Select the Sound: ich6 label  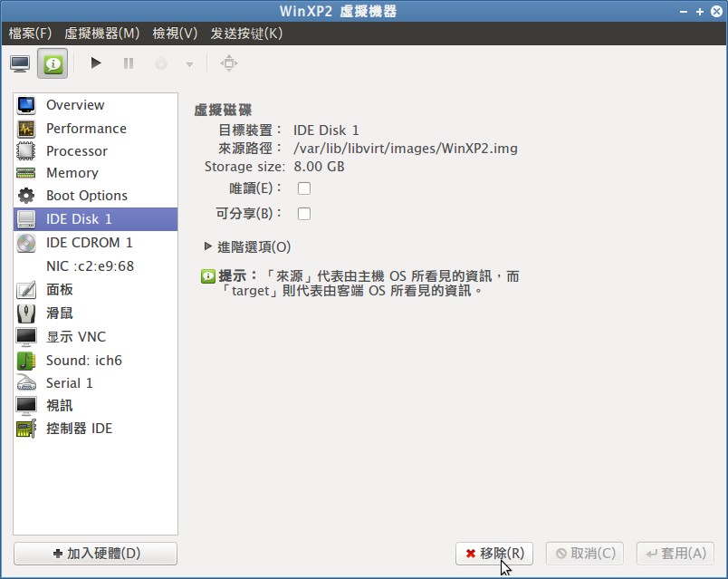point(84,361)
